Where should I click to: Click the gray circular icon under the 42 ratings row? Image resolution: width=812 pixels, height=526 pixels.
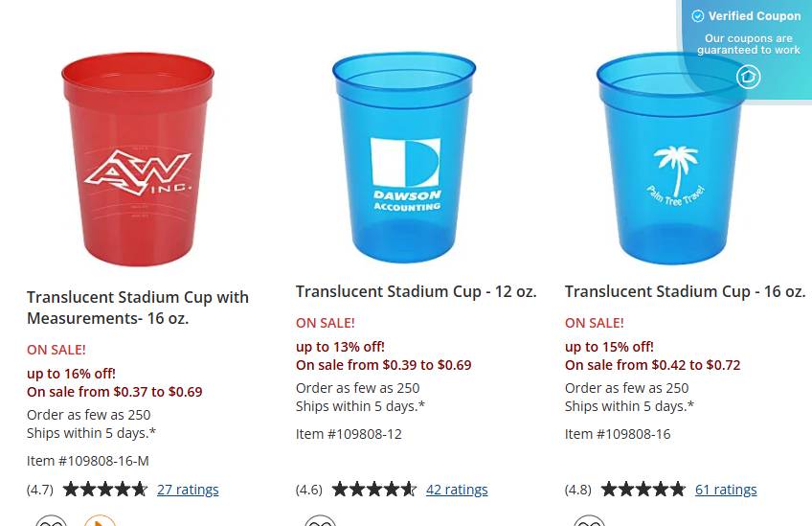321,521
